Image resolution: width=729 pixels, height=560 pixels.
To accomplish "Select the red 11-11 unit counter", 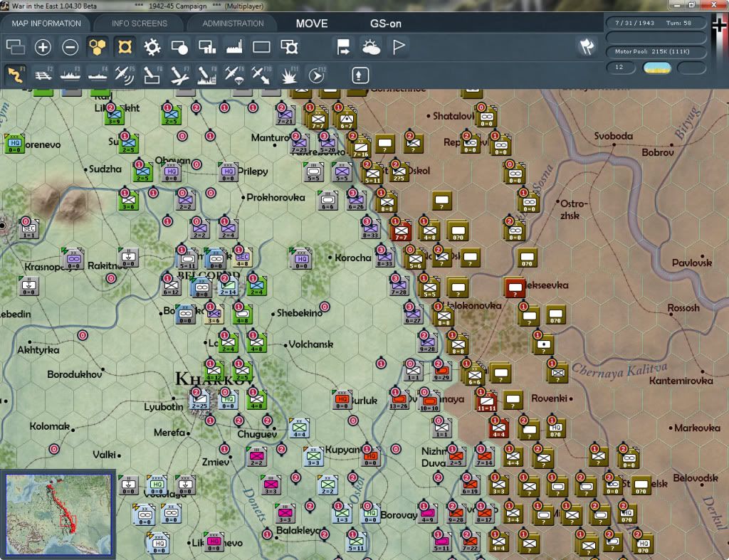I will coord(486,402).
